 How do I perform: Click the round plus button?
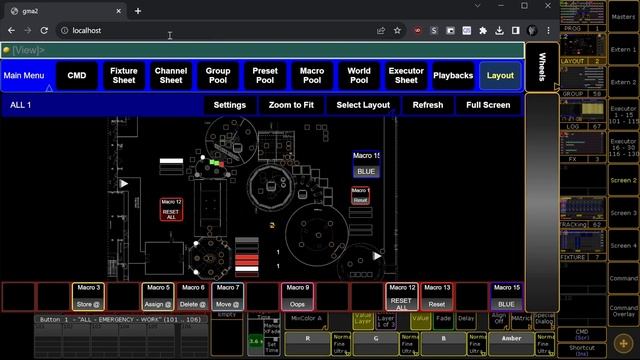(x=623, y=344)
